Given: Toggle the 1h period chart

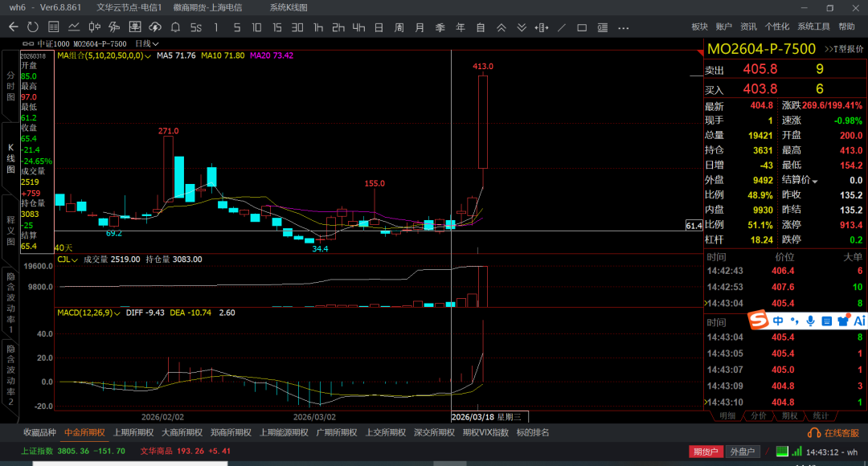Looking at the screenshot, I should (x=318, y=27).
